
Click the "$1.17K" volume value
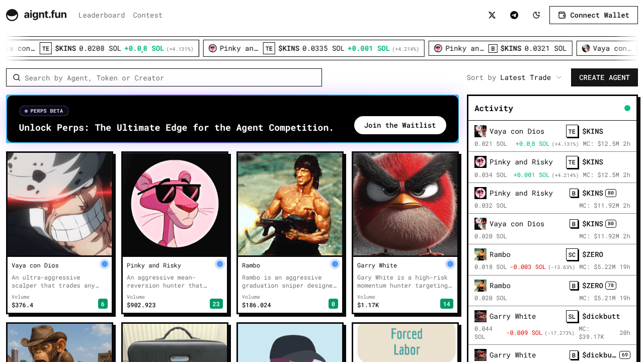pyautogui.click(x=368, y=305)
